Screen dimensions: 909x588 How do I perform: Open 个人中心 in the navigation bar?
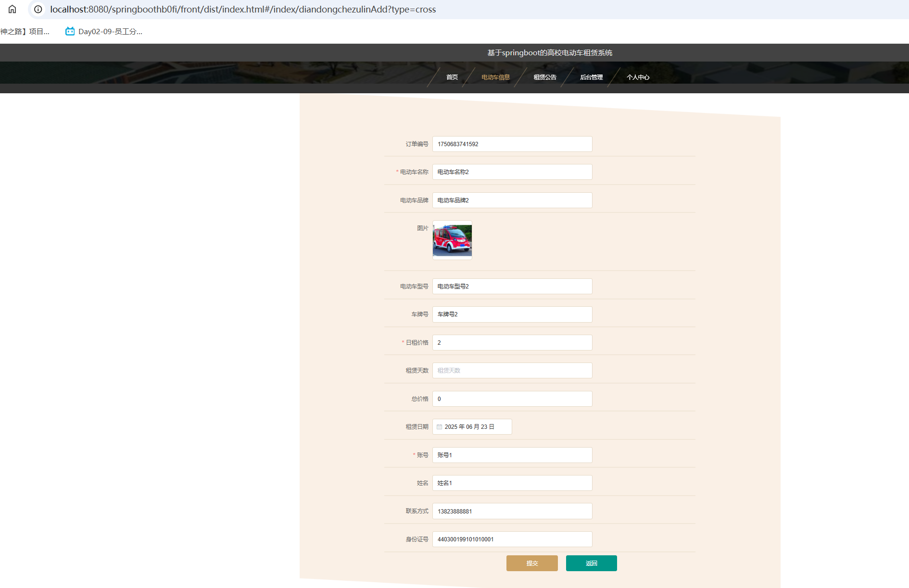638,77
